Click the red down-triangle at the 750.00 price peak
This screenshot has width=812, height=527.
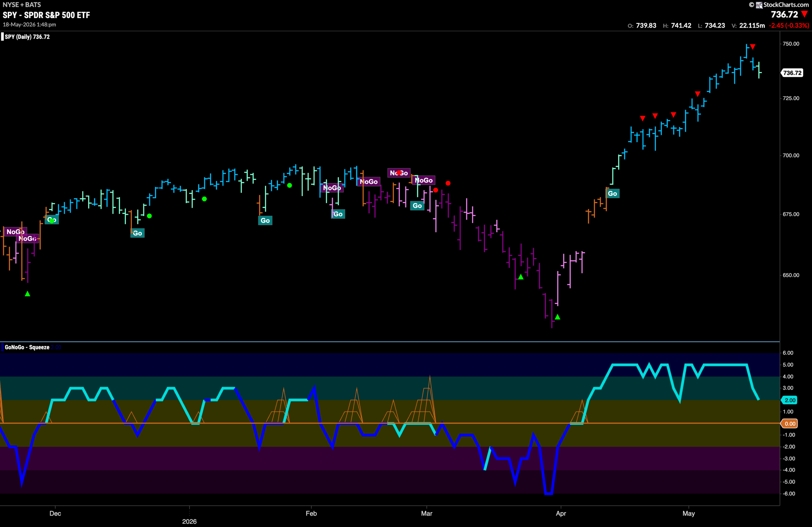coord(753,47)
